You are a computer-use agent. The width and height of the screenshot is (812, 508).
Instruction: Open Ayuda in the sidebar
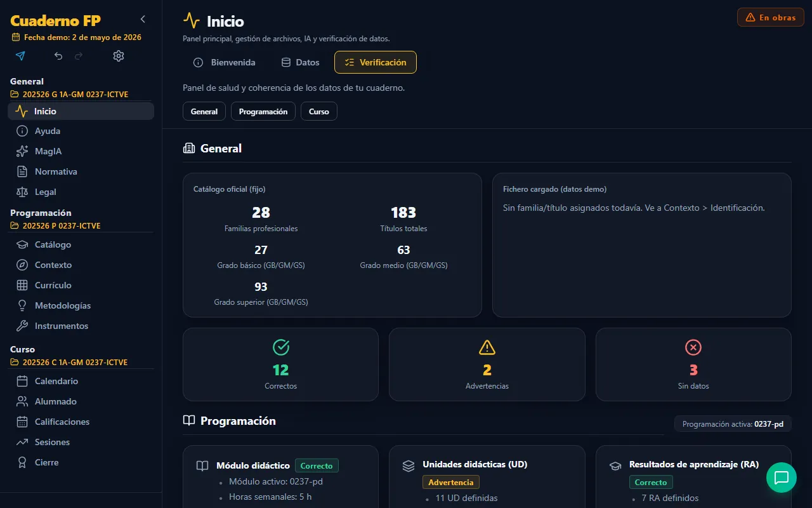pyautogui.click(x=81, y=131)
